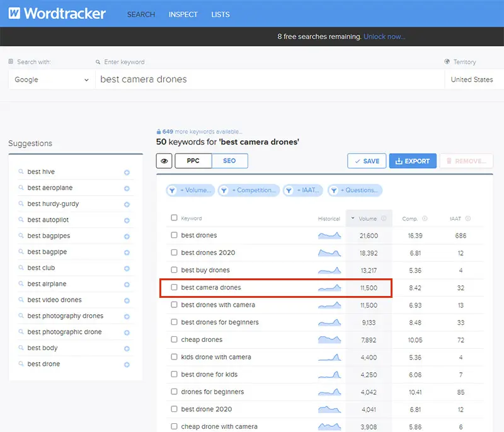Open the Volume filter
Viewport: 504px width, 432px height.
[190, 190]
